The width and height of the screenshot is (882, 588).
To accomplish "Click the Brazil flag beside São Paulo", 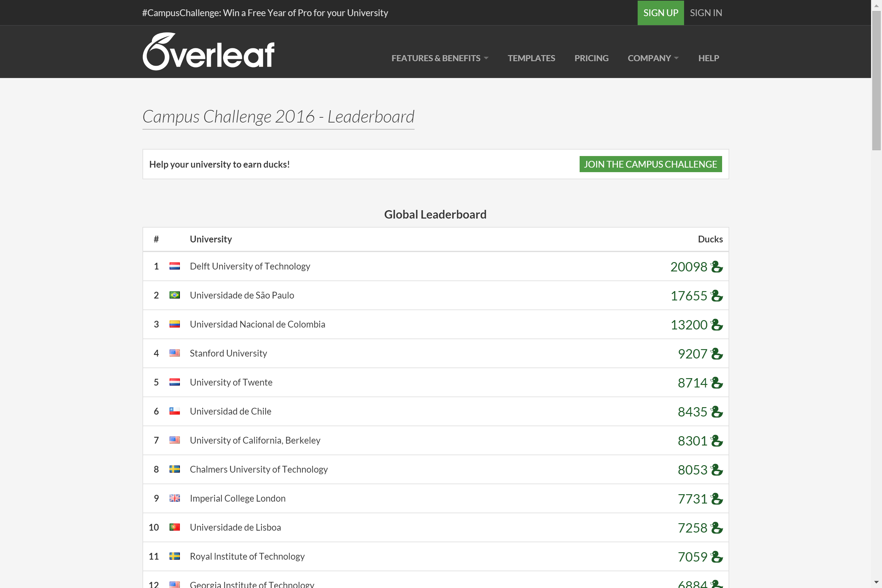I will pyautogui.click(x=174, y=295).
